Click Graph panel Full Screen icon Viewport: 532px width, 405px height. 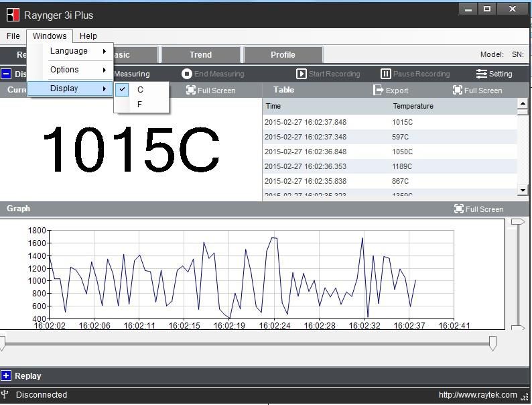point(459,209)
